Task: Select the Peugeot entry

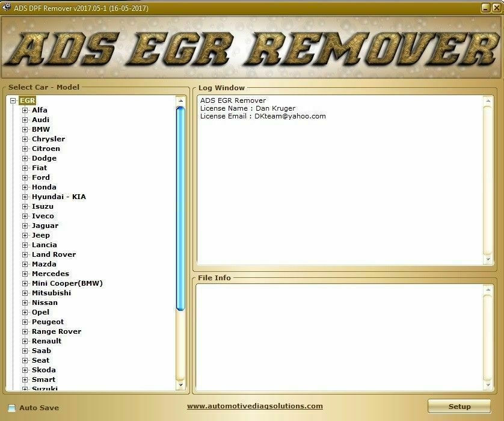Action: pos(48,322)
